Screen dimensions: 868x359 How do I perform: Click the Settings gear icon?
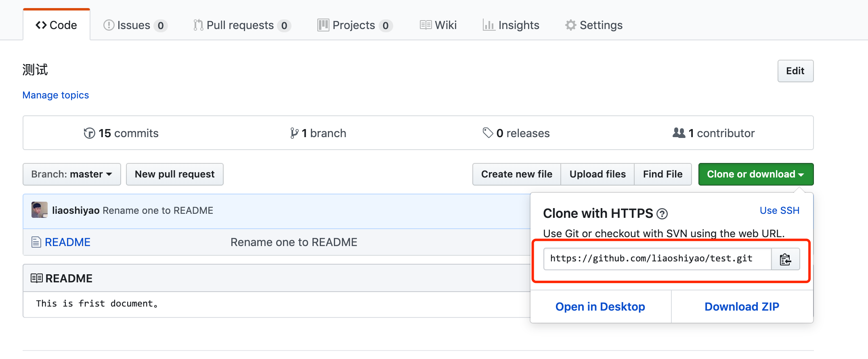click(x=570, y=25)
